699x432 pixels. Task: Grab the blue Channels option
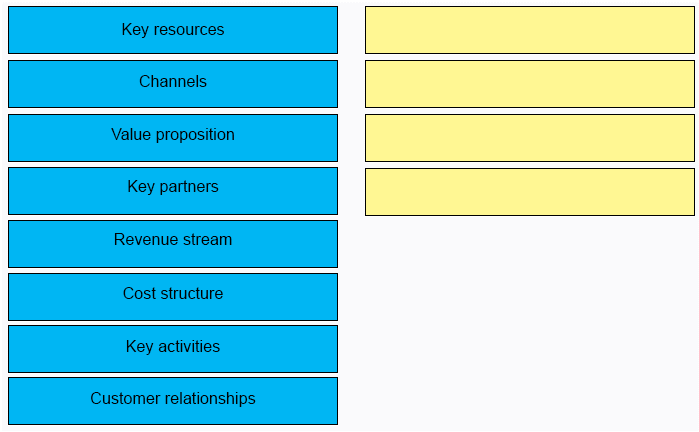pyautogui.click(x=173, y=83)
